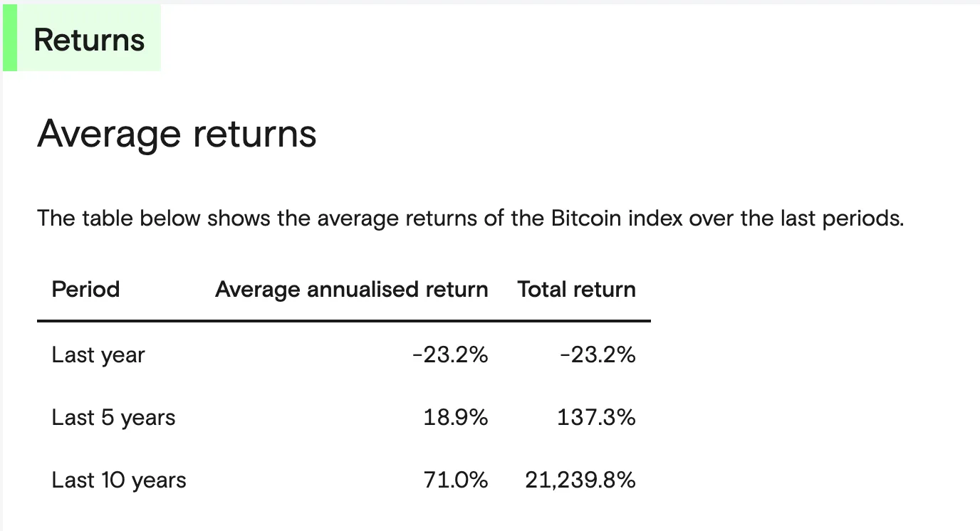The image size is (980, 531).
Task: Click the 18.9% annualised return cell
Action: [x=456, y=417]
